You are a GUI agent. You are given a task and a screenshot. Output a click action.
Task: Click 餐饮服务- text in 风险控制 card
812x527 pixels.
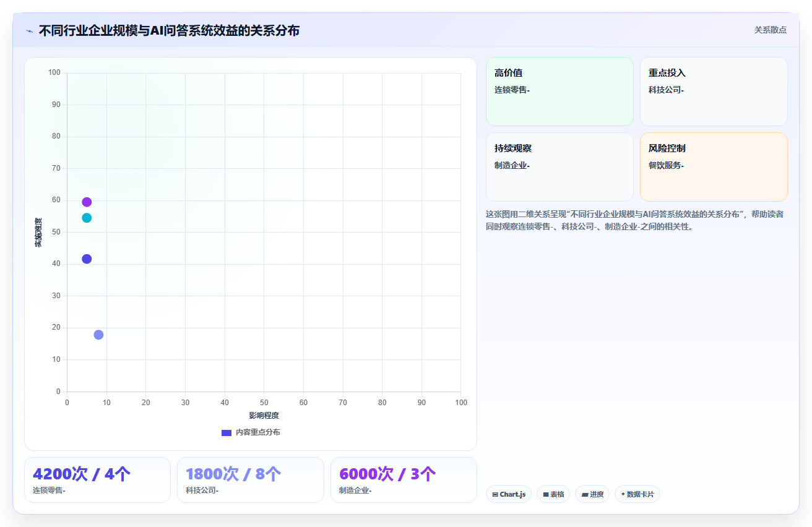(x=666, y=165)
